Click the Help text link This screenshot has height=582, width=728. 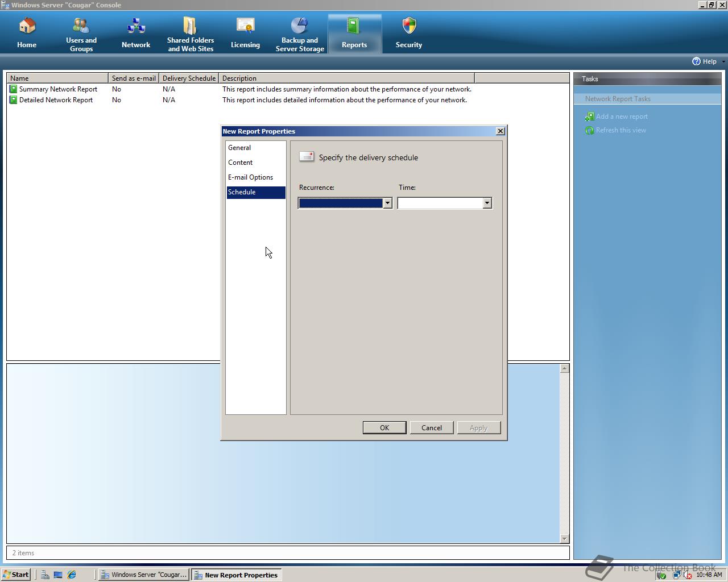[x=709, y=61]
